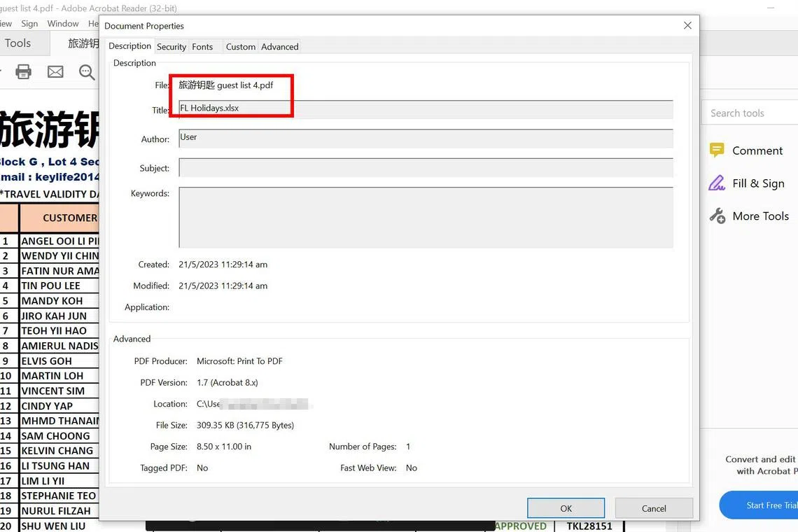Focus the empty Subject field

tap(426, 168)
